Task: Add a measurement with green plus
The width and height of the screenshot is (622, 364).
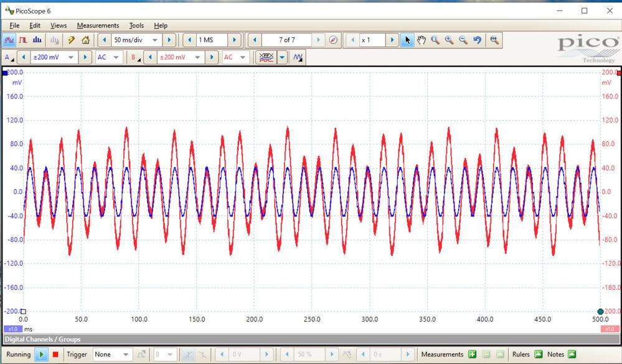Action: [473, 355]
